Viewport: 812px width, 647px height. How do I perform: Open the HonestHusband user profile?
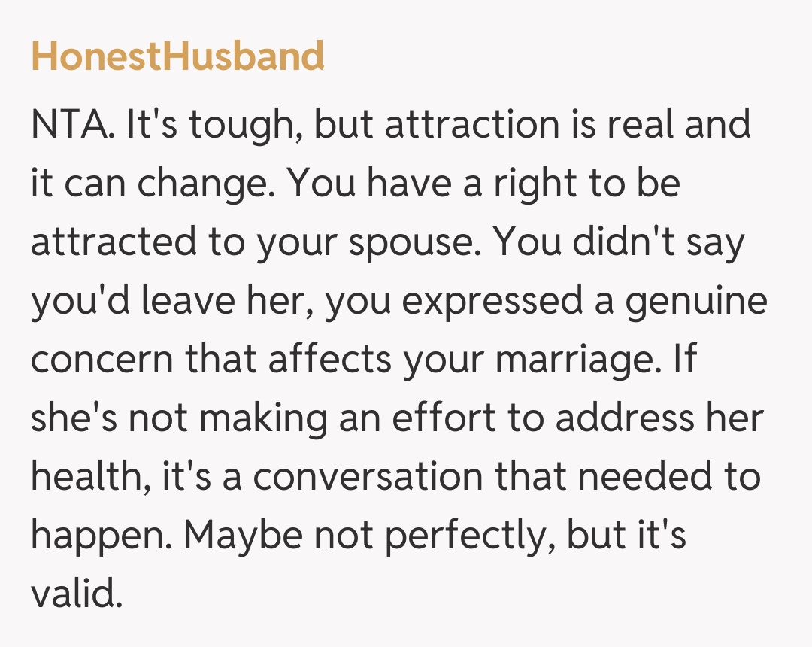click(x=177, y=56)
